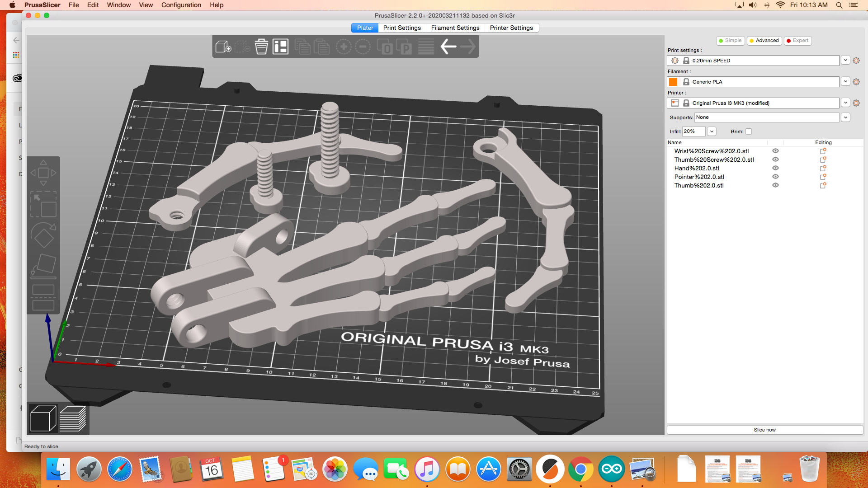This screenshot has width=868, height=488.
Task: Open the Configuration menu
Action: click(x=181, y=5)
